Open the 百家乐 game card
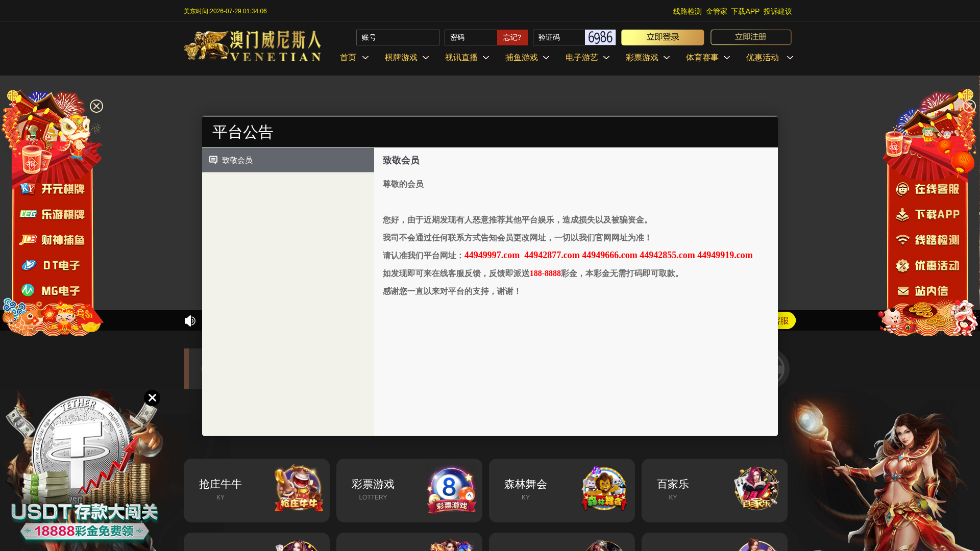Viewport: 980px width, 551px height. point(715,490)
